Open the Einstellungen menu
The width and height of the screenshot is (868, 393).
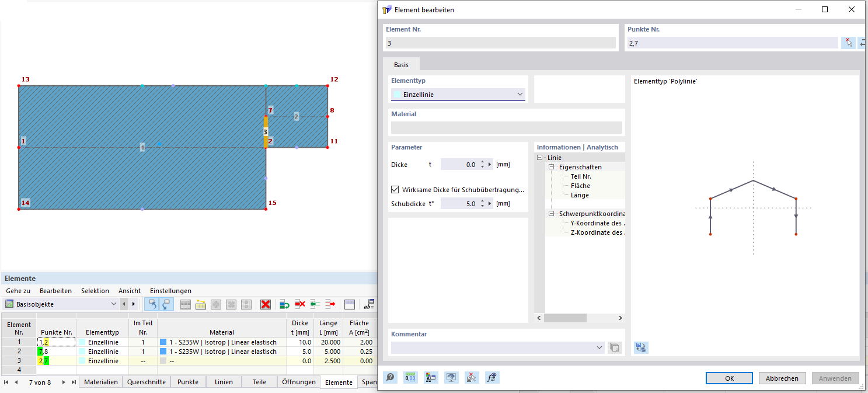coord(170,291)
